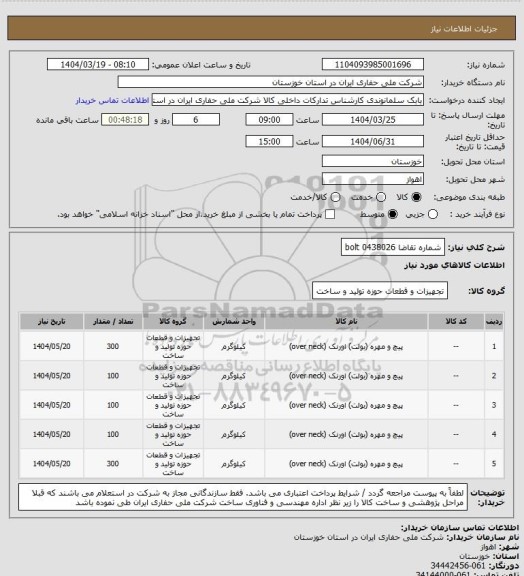The width and height of the screenshot is (524, 576).
Task: Click need date 1404/05/20 in row 3
Action: coord(51,405)
